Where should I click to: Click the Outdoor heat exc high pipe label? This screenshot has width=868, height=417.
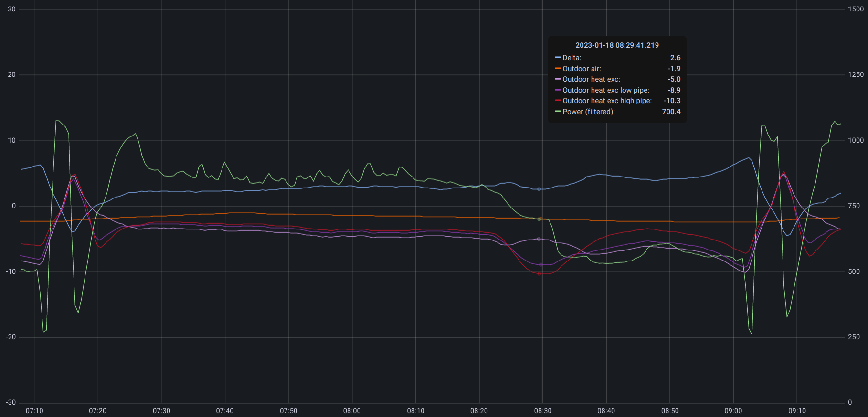pyautogui.click(x=607, y=101)
